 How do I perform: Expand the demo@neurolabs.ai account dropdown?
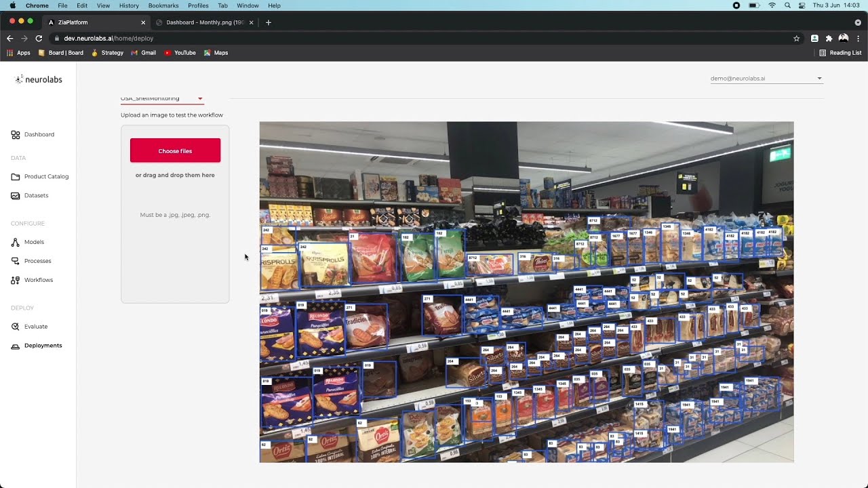tap(766, 79)
